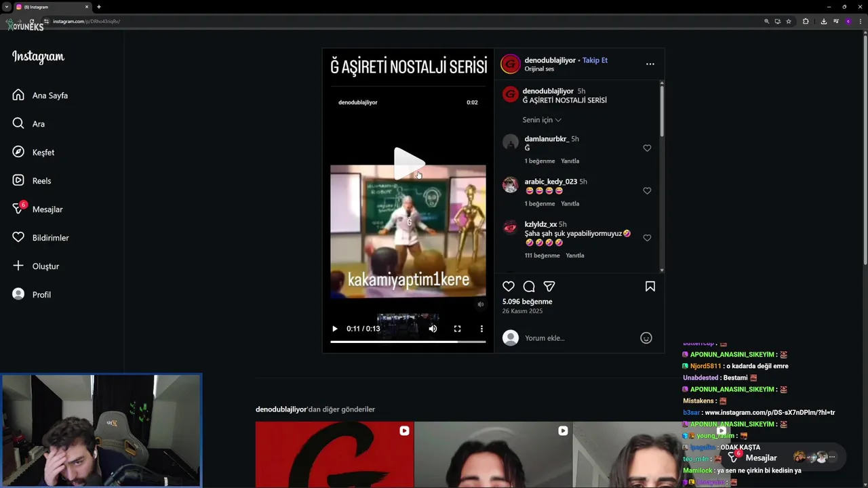Image resolution: width=868 pixels, height=488 pixels.
Task: Reply to kzlyldz_xx's comment via Yanıtla
Action: click(x=575, y=256)
